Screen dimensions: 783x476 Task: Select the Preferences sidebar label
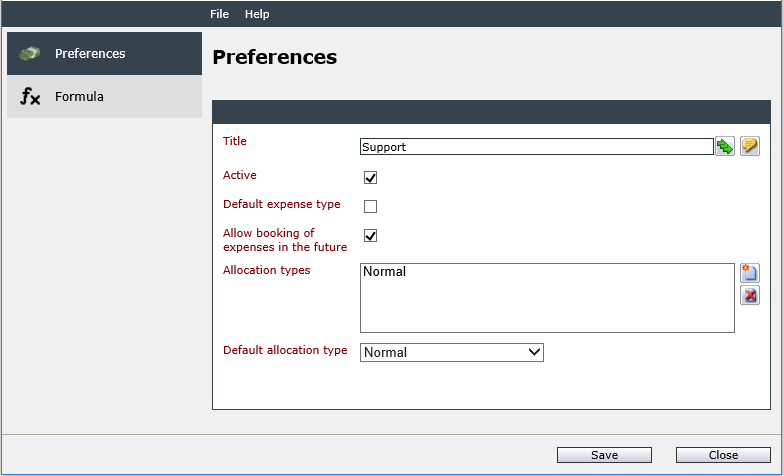(90, 53)
